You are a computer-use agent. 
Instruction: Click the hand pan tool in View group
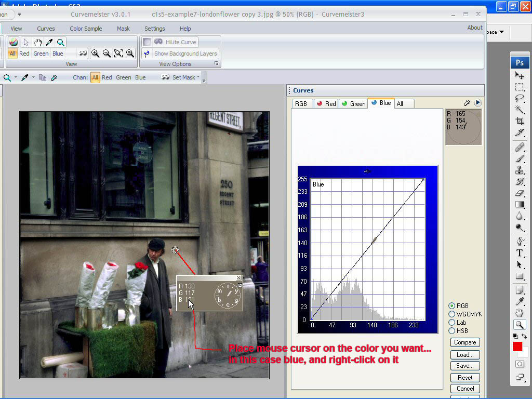(38, 43)
